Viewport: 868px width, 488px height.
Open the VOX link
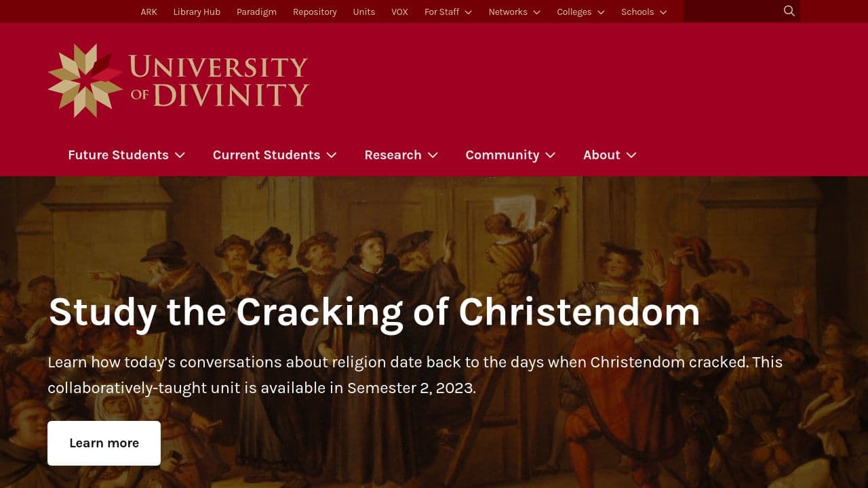399,12
